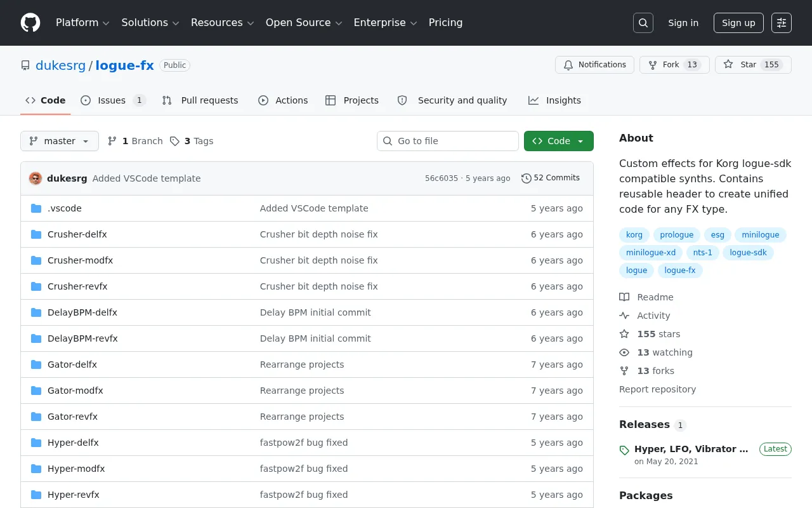812x508 pixels.
Task: Switch to the Pull requests tab
Action: 200,100
